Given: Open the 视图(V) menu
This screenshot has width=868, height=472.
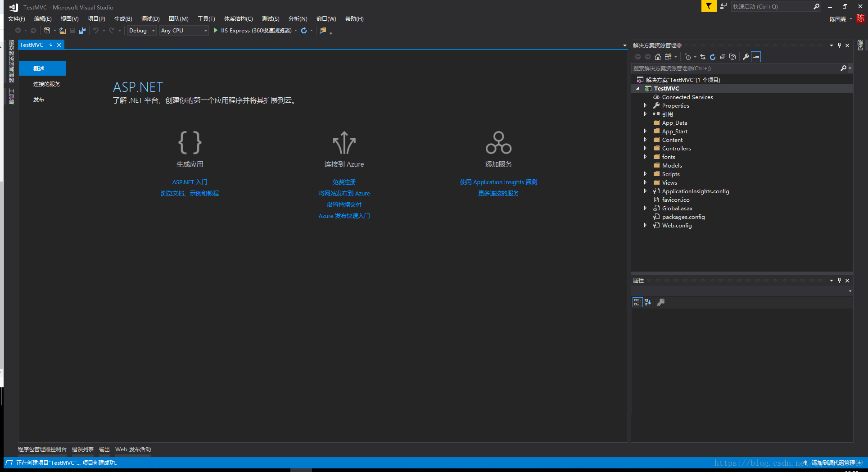Looking at the screenshot, I should click(x=70, y=19).
